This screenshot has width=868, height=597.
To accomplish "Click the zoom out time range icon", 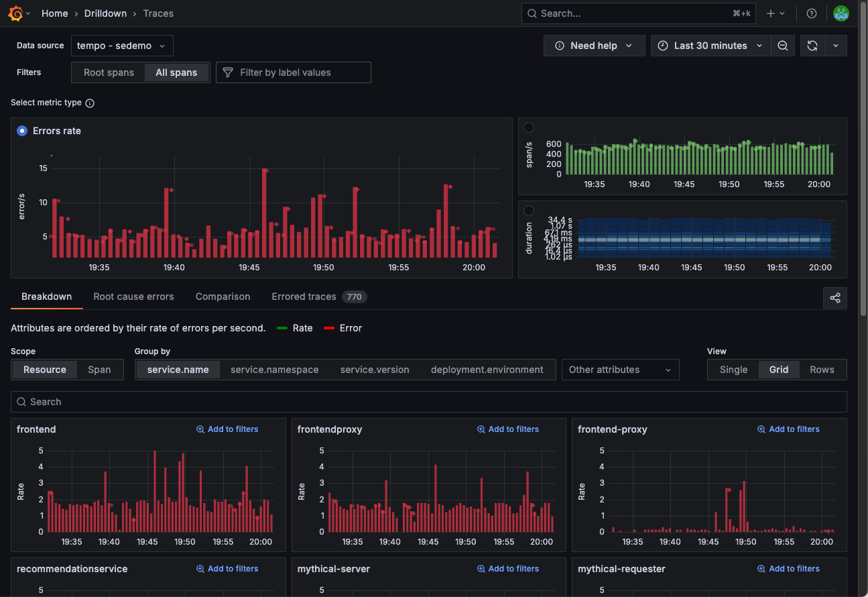I will [782, 46].
